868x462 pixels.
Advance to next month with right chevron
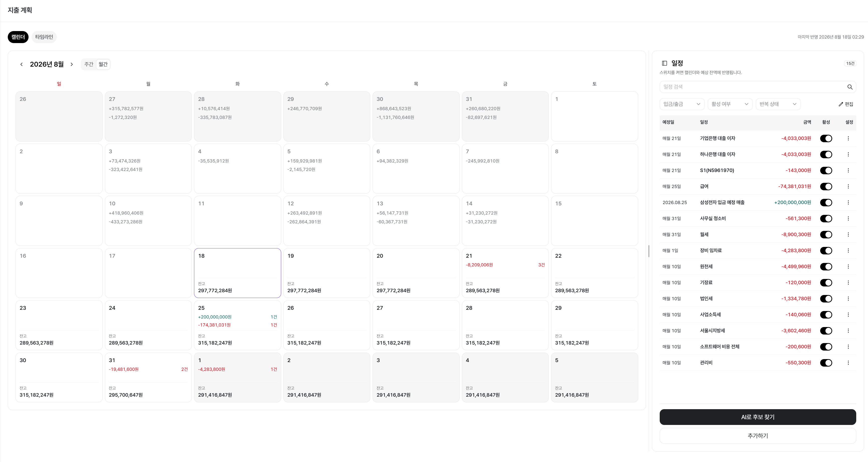click(72, 64)
